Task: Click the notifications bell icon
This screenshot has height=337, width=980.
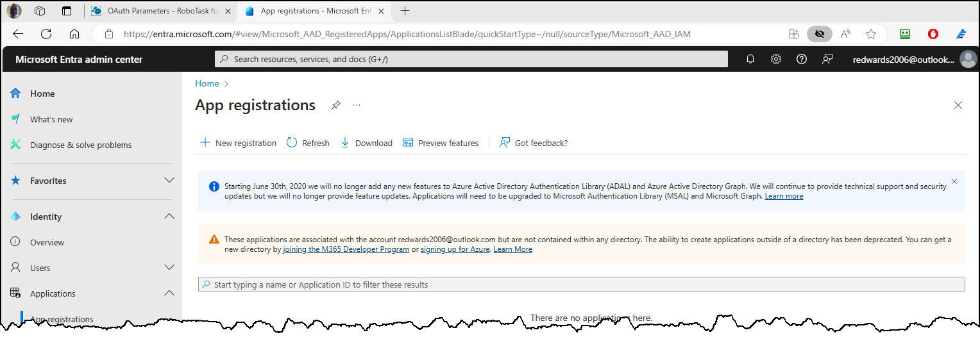Action: point(750,59)
